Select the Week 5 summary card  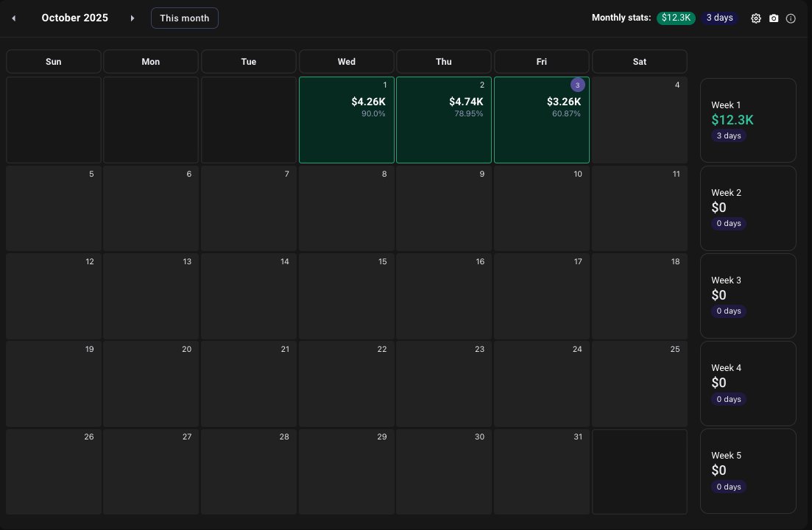[748, 471]
